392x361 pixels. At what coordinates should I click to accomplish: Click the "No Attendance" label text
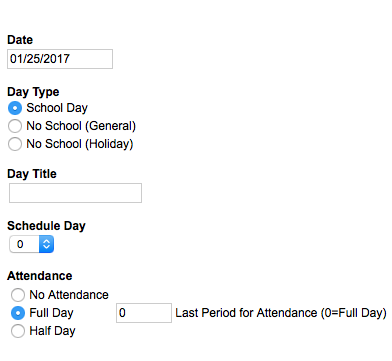tap(69, 295)
